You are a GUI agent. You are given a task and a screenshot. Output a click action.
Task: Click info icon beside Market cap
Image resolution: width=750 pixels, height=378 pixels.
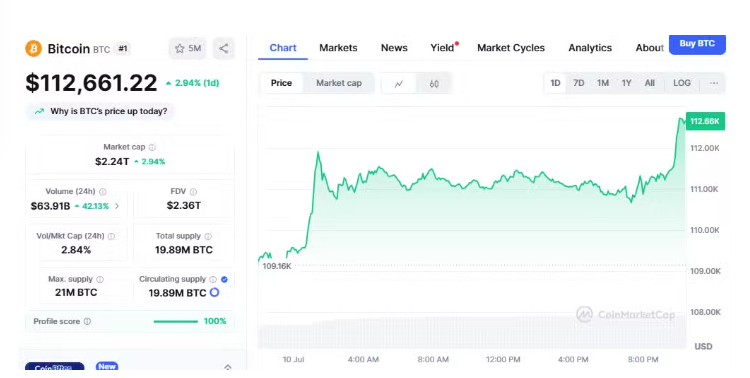click(x=152, y=147)
